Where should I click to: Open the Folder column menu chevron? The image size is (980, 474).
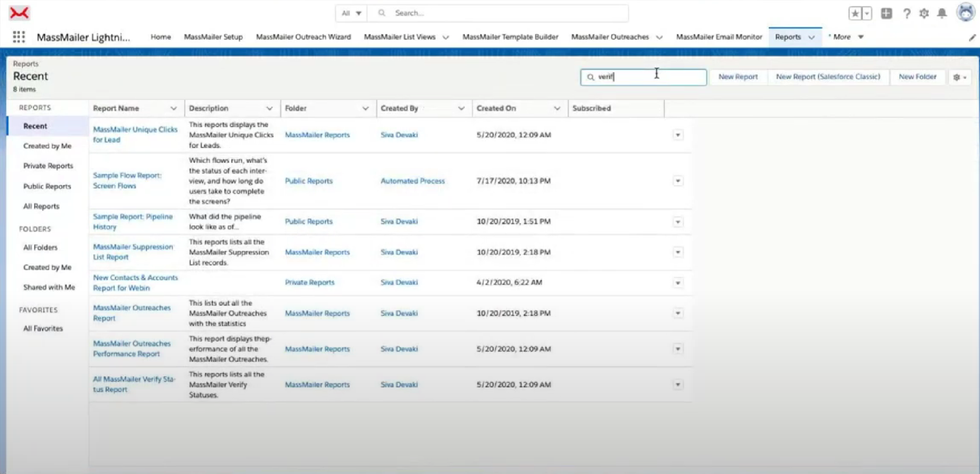click(365, 109)
